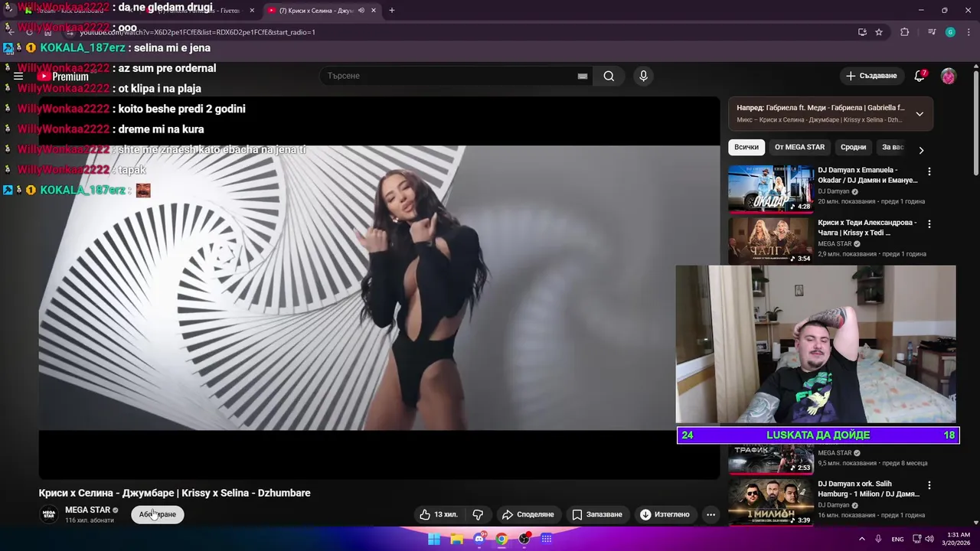980x551 pixels.
Task: Open options menu for Okadar video
Action: pyautogui.click(x=929, y=171)
